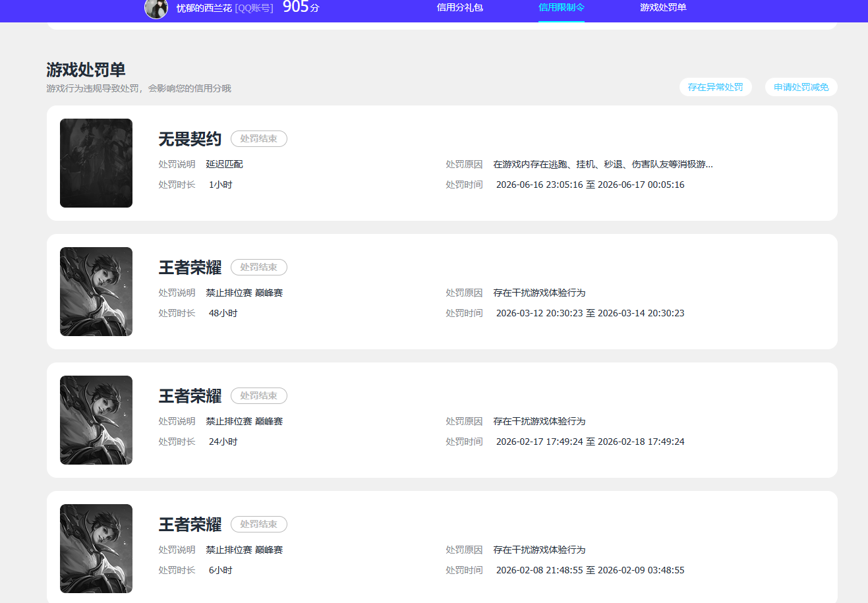Click 禁止排位赛 巅峰赛 on the 24小时 card
This screenshot has width=868, height=603.
pyautogui.click(x=244, y=421)
